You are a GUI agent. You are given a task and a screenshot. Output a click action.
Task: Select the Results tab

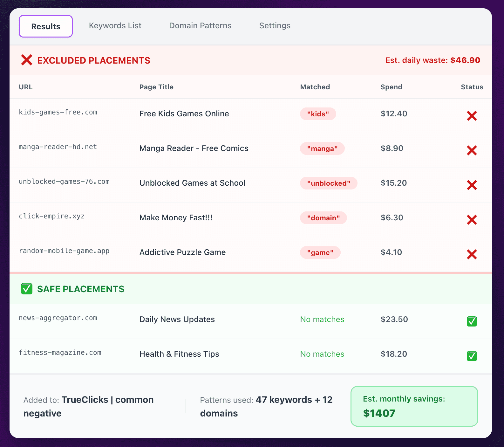click(x=46, y=26)
